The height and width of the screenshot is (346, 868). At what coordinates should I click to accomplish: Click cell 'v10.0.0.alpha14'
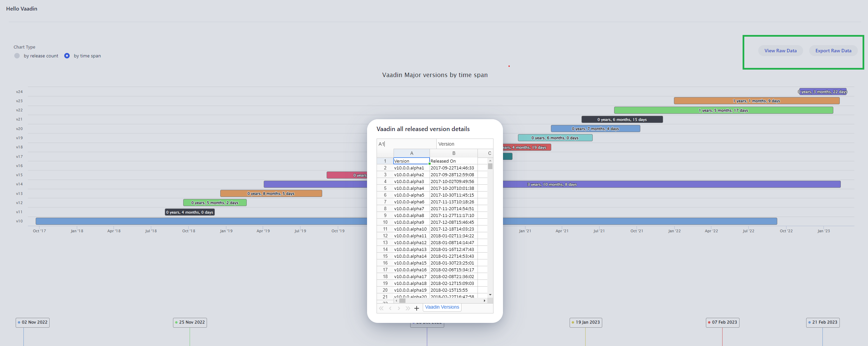point(412,256)
